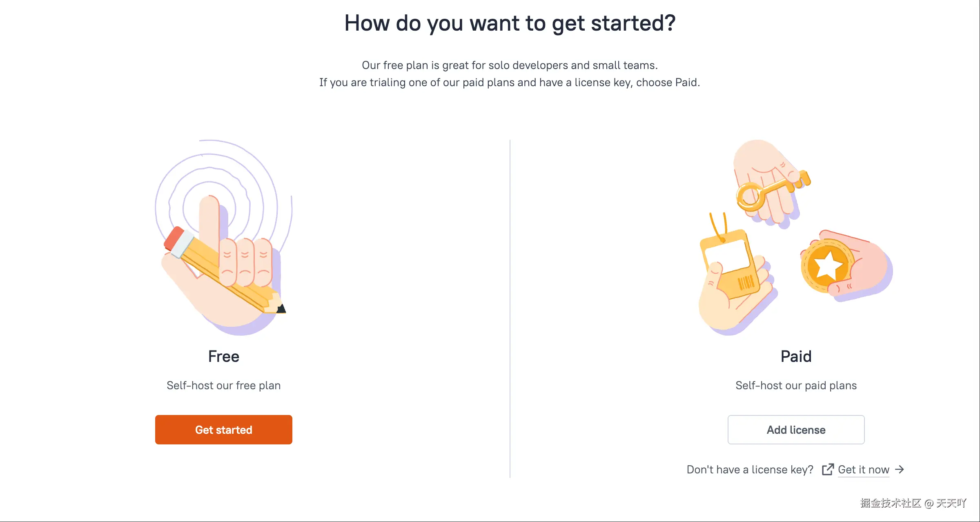Click the 'If you are trialing' sentence
This screenshot has width=980, height=522.
[510, 83]
